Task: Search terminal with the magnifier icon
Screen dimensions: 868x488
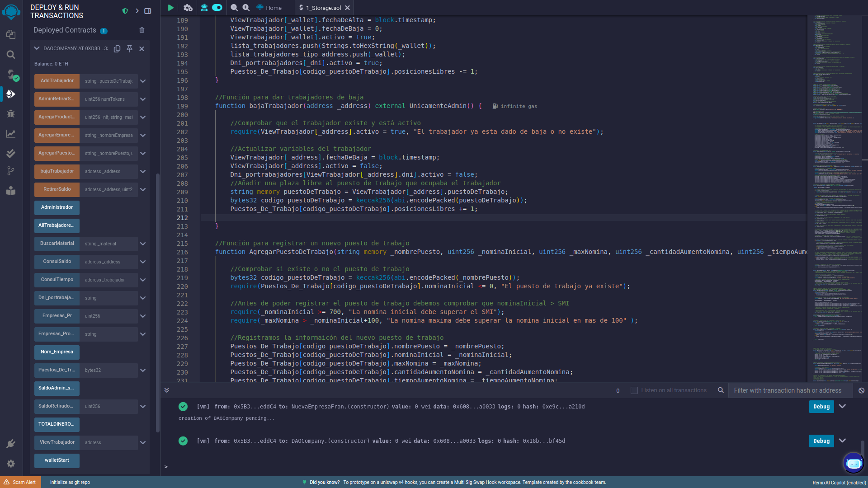Action: tap(721, 390)
